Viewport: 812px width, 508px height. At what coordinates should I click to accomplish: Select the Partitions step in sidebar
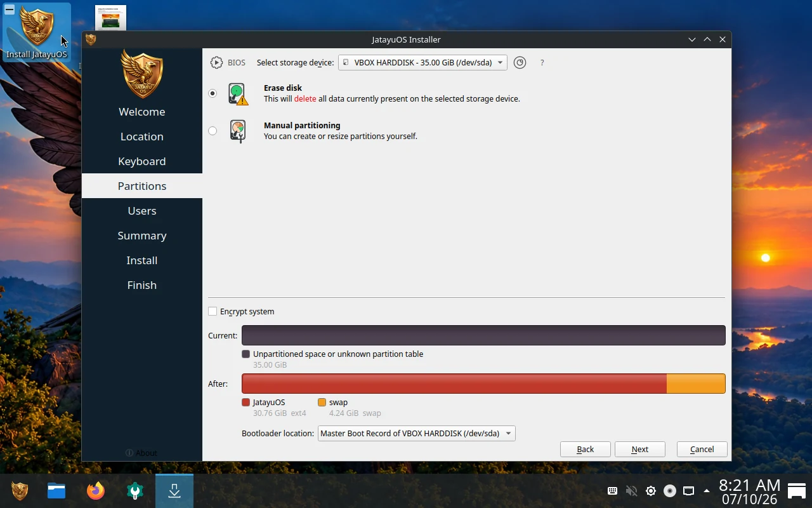coord(142,186)
